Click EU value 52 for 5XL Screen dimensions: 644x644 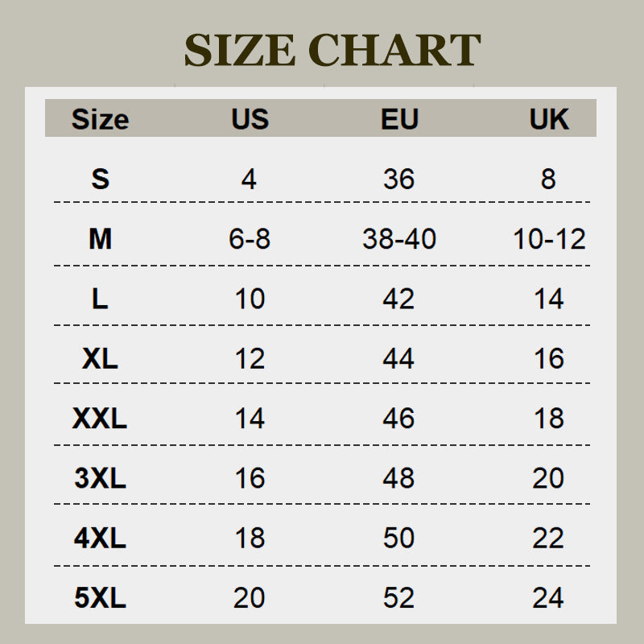click(x=399, y=598)
